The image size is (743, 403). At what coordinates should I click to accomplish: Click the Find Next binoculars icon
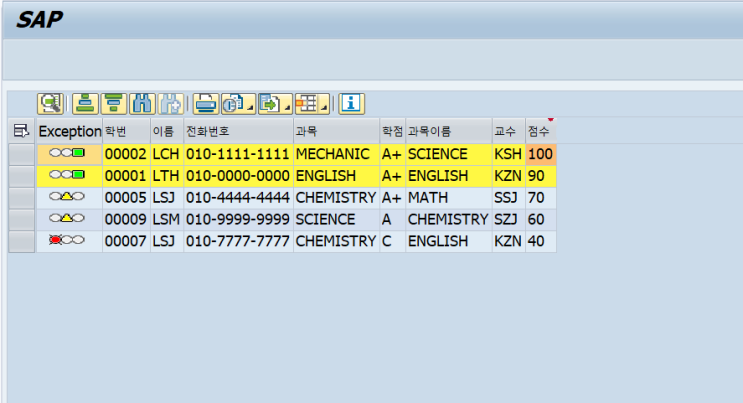[171, 103]
